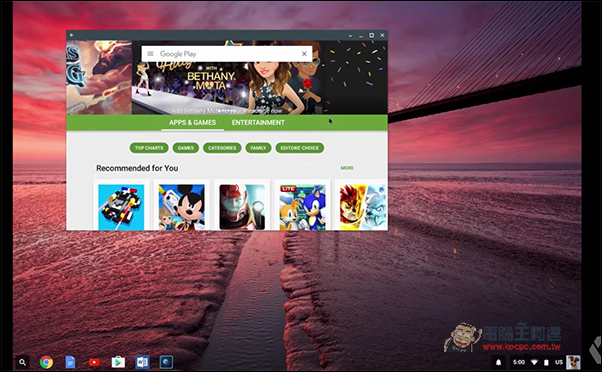Open the blue circle app on shelf

pos(166,362)
